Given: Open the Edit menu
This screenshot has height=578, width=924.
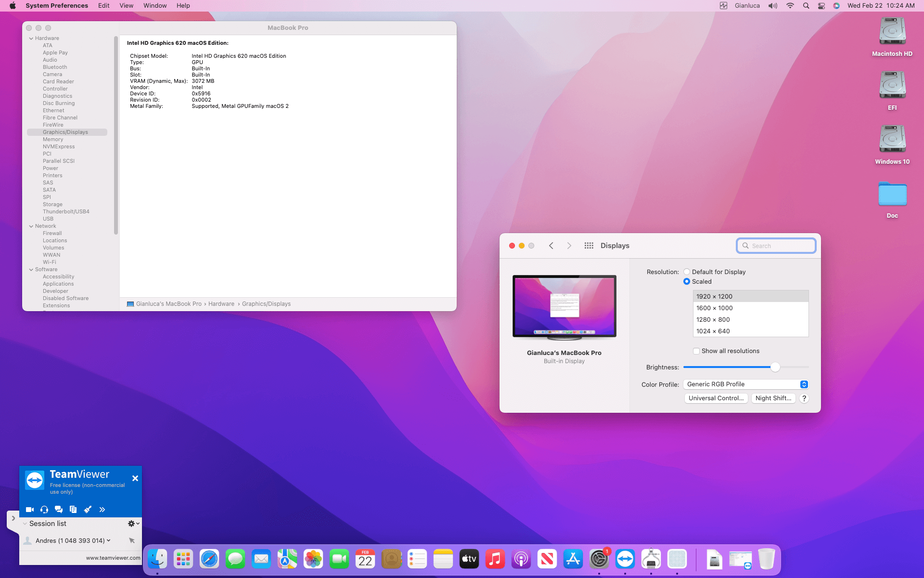Looking at the screenshot, I should click(103, 6).
